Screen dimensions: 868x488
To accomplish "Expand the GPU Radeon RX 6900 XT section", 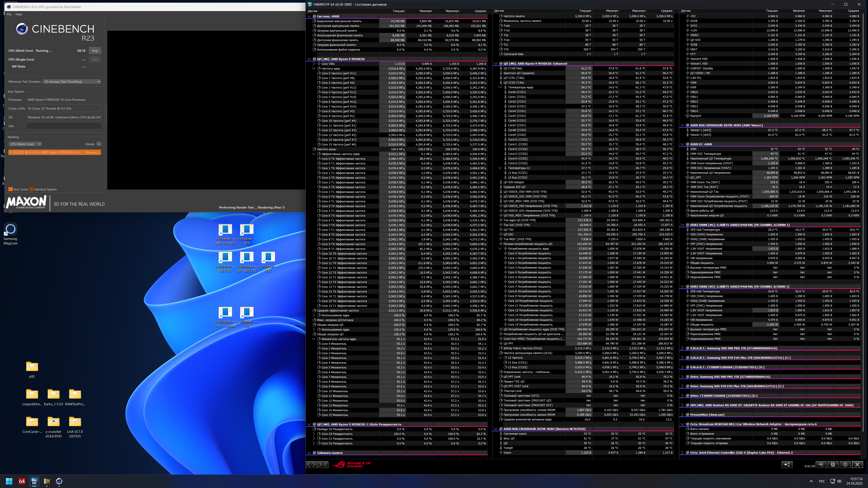I will 682,405.
